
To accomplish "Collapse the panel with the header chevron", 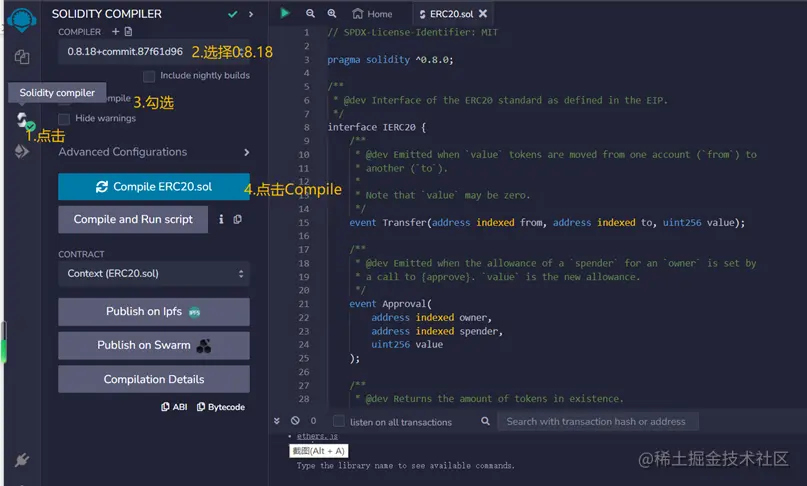I will (251, 14).
